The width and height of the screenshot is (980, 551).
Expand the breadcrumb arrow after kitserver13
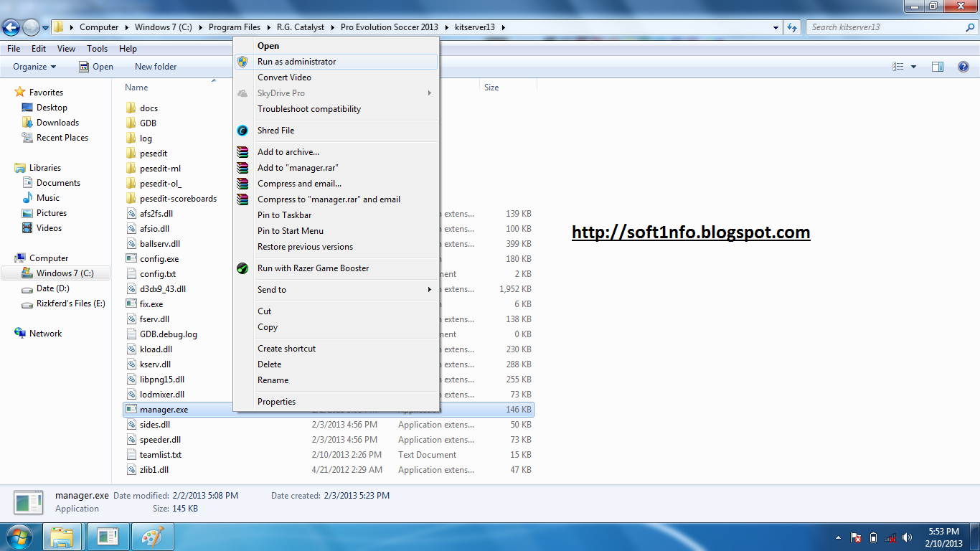click(x=503, y=27)
